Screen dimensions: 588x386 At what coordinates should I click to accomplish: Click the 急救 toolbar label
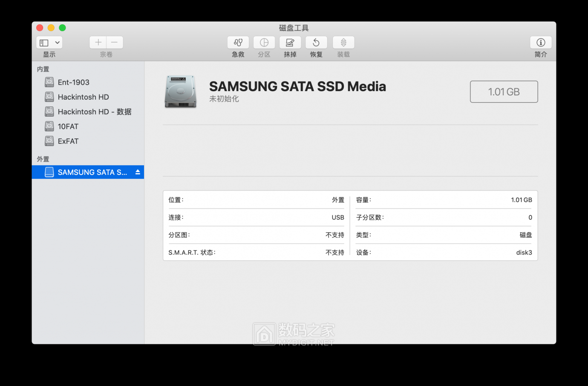point(238,54)
